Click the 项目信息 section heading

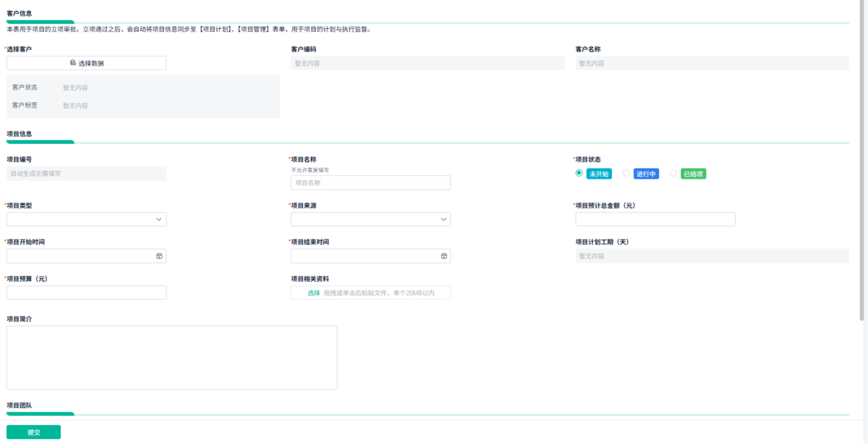(19, 134)
